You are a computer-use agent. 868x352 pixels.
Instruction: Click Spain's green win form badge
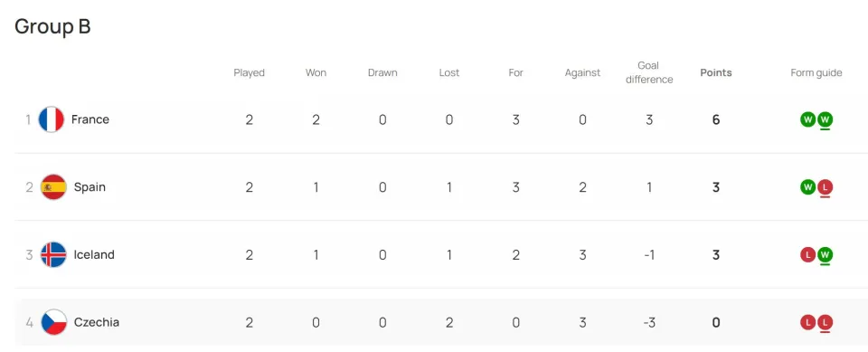tap(808, 187)
